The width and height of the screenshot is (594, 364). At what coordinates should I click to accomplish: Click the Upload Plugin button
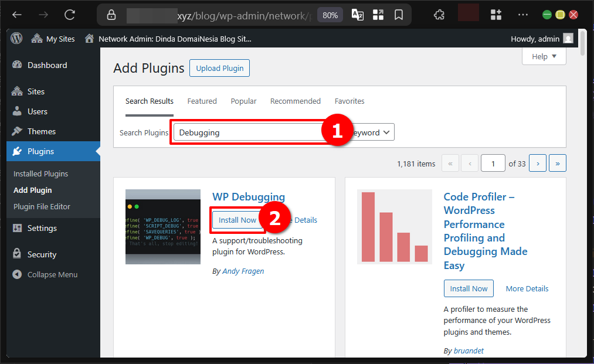pos(219,68)
